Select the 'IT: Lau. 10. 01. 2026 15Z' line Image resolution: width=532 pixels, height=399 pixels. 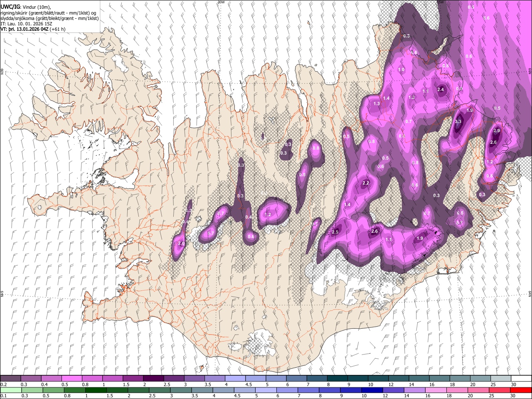click(26, 24)
